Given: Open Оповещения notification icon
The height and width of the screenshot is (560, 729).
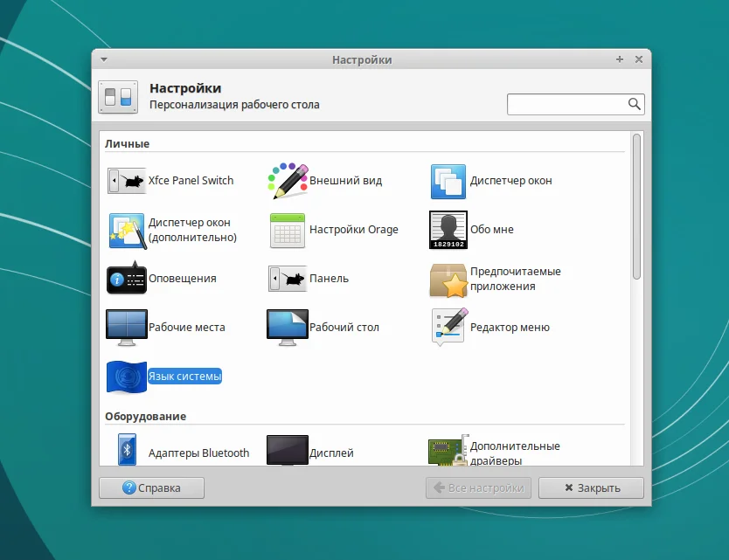Looking at the screenshot, I should [127, 278].
